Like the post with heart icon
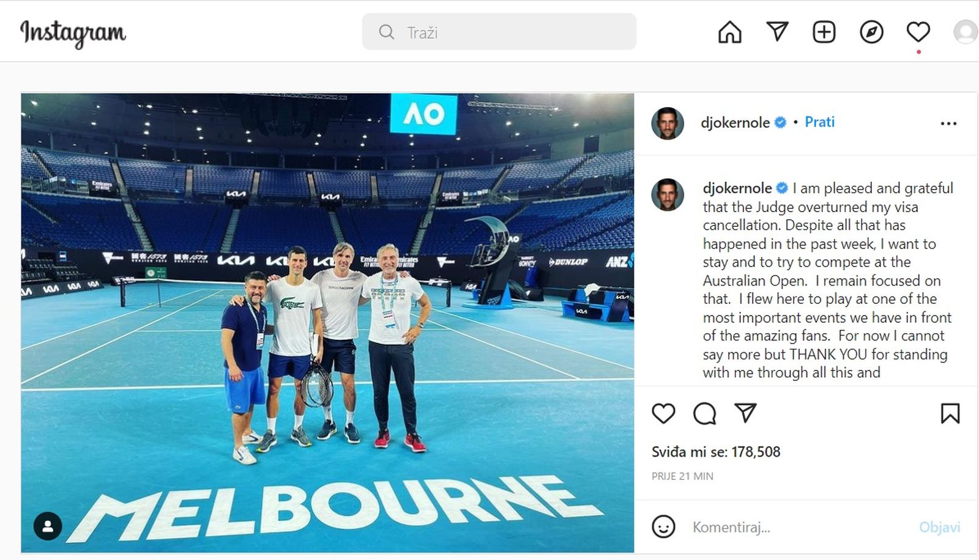 click(663, 414)
